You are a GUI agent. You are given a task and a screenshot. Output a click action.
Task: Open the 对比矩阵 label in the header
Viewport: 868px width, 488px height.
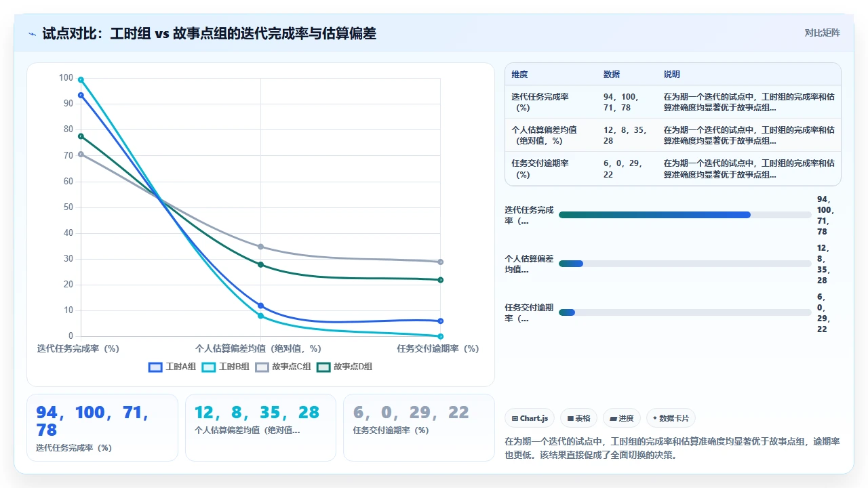tap(822, 33)
